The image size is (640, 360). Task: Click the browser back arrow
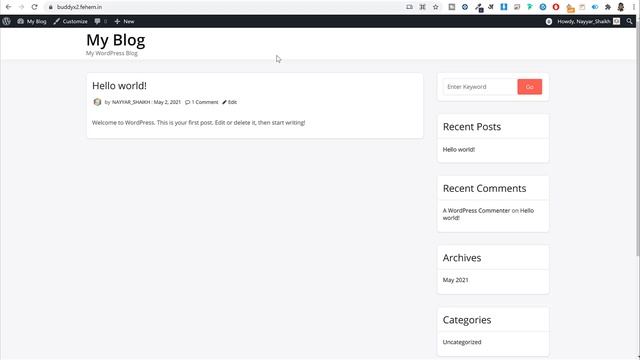(8, 7)
